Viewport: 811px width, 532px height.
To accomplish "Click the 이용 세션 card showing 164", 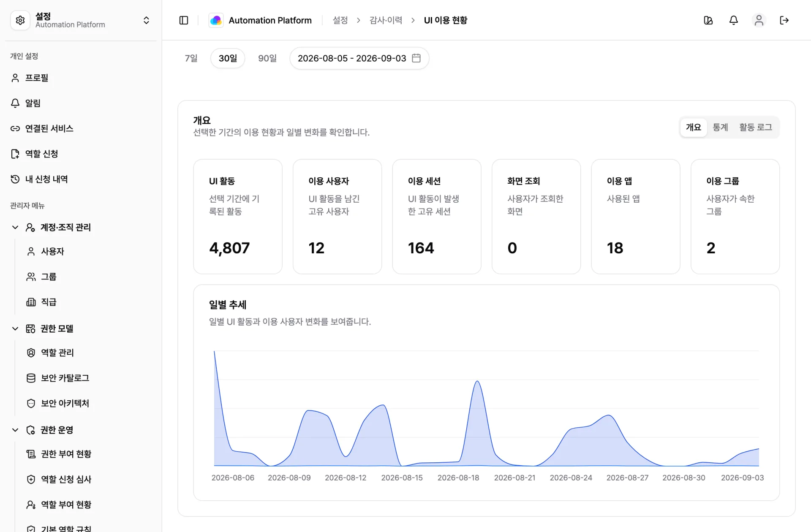I will (437, 217).
